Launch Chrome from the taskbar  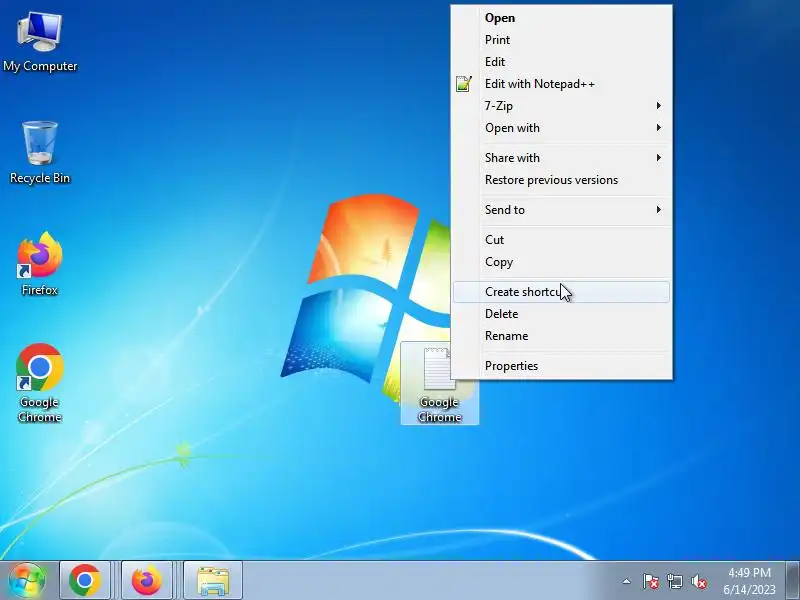(x=85, y=581)
